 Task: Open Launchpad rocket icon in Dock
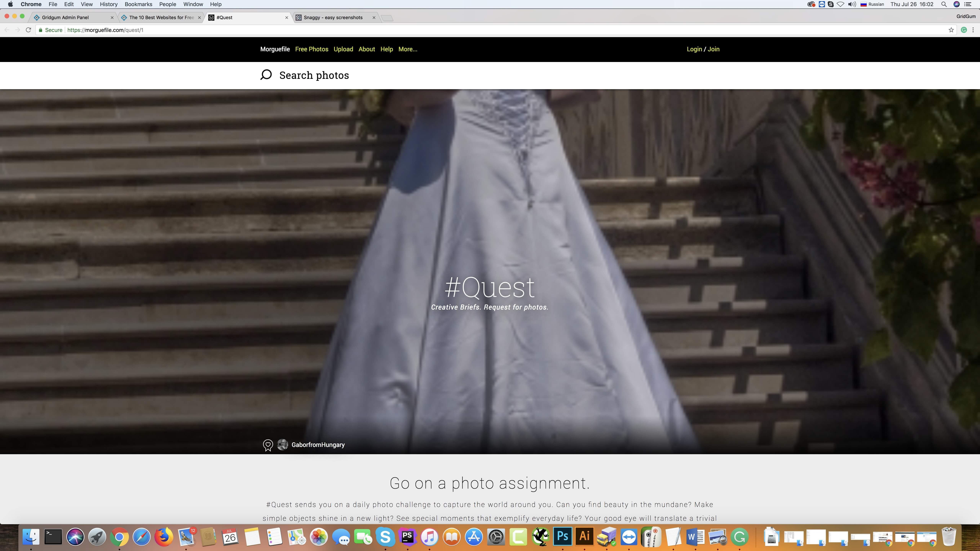coord(97,537)
